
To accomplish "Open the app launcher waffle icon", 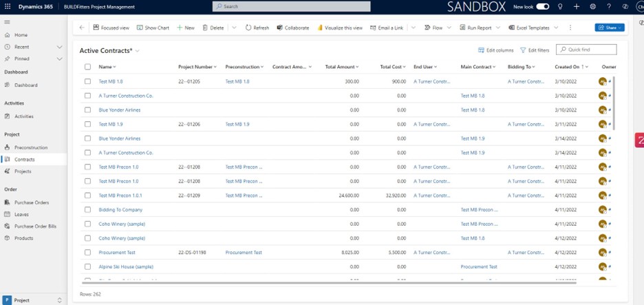I will tap(8, 6).
